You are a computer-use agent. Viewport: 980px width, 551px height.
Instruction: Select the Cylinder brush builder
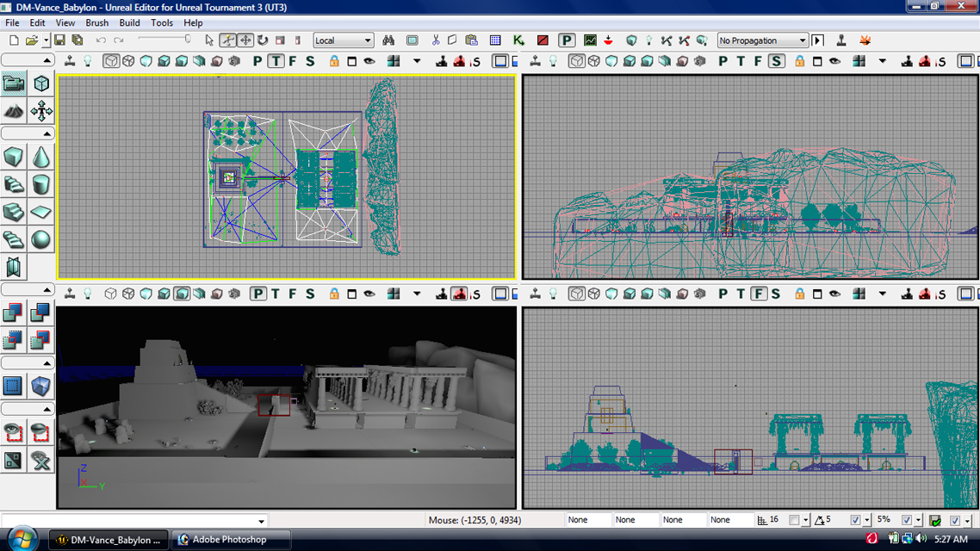point(41,184)
